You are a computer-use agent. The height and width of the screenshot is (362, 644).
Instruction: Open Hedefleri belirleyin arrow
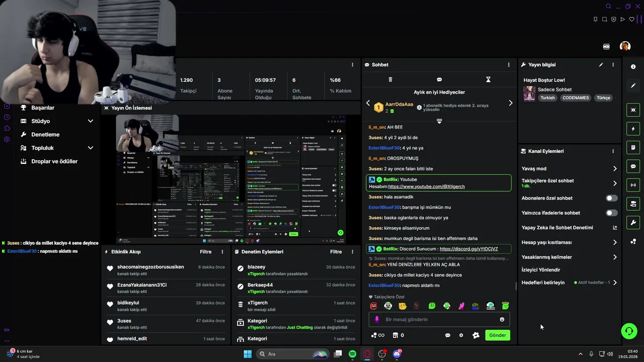click(615, 283)
